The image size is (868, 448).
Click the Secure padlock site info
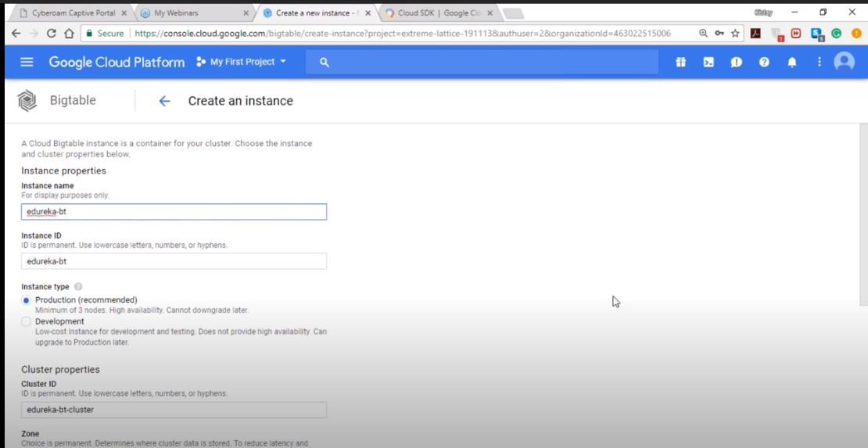pyautogui.click(x=106, y=33)
